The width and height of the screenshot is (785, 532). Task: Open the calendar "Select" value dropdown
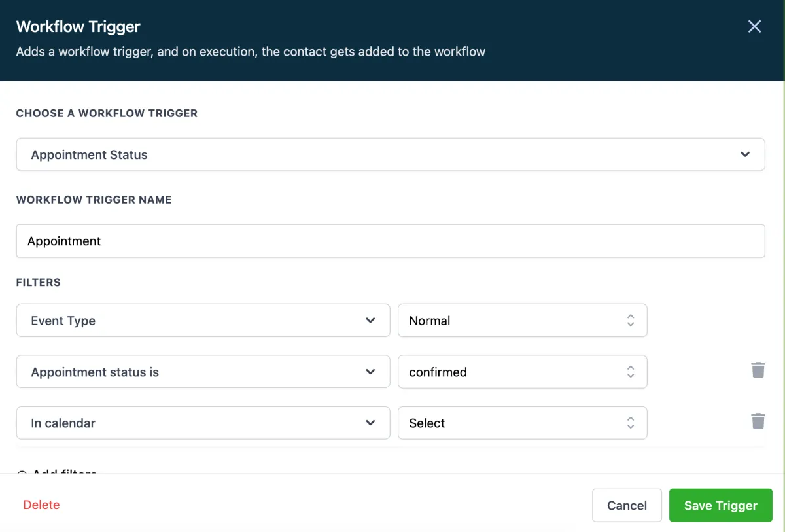[522, 423]
